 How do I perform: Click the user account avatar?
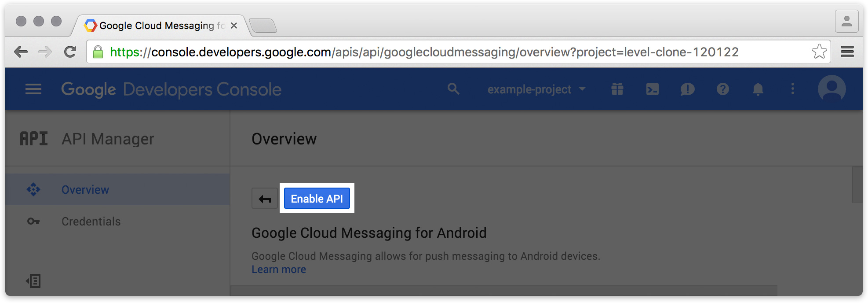(x=832, y=89)
